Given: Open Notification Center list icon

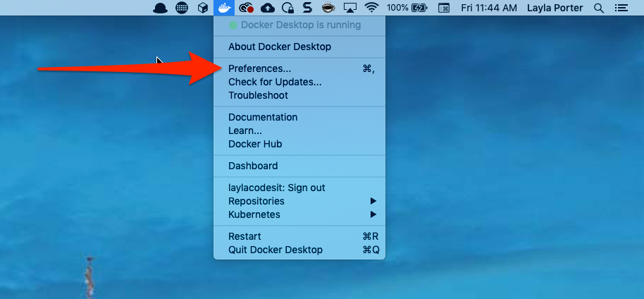Looking at the screenshot, I should coord(621,8).
